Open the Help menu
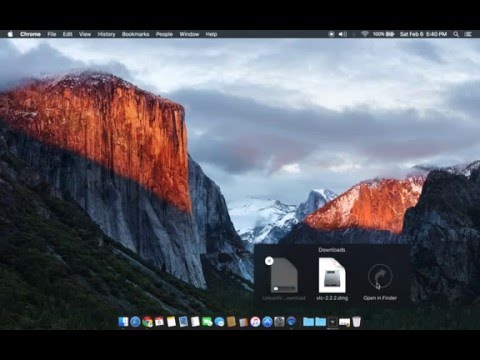 click(211, 34)
